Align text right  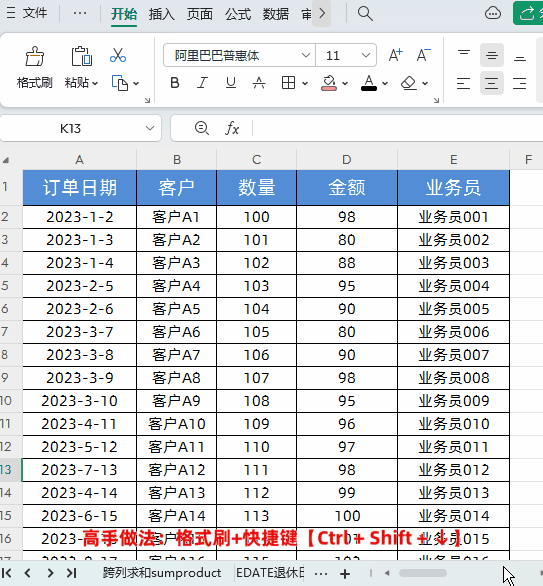click(x=520, y=83)
